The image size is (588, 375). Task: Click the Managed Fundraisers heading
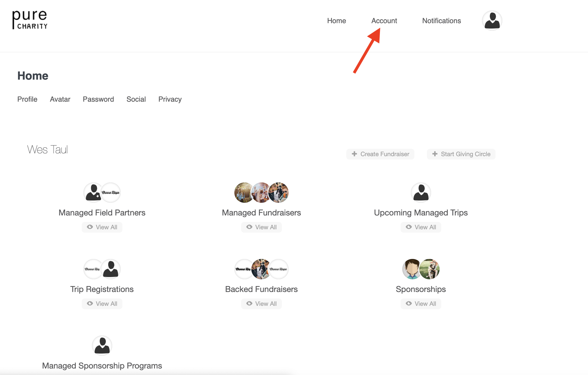261,213
